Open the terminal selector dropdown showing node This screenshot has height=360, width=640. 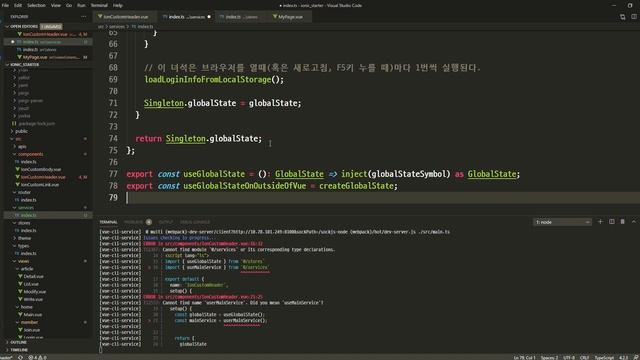pyautogui.click(x=562, y=222)
